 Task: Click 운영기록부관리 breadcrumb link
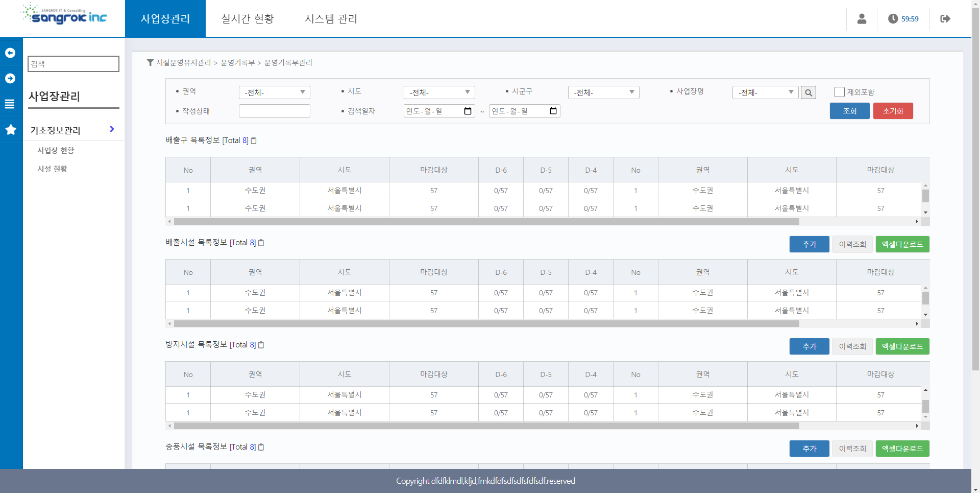[x=288, y=62]
